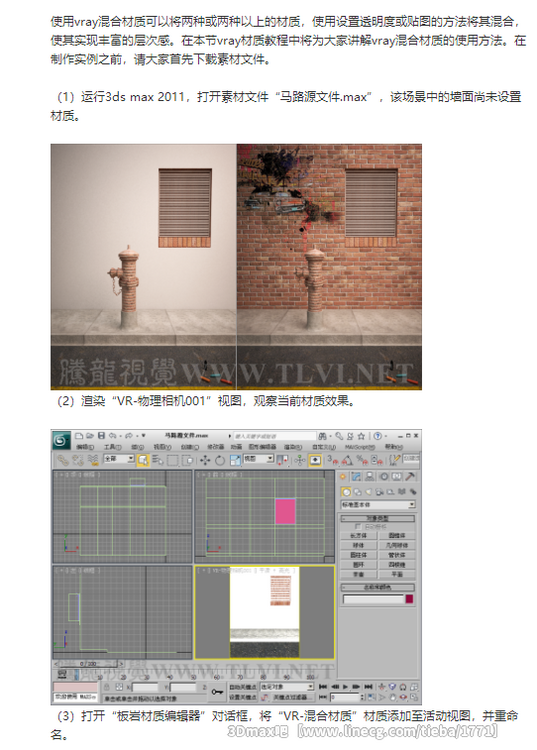Switch to the Hierarchy panel tab
Viewport: 537px width, 750px height.
(370, 476)
